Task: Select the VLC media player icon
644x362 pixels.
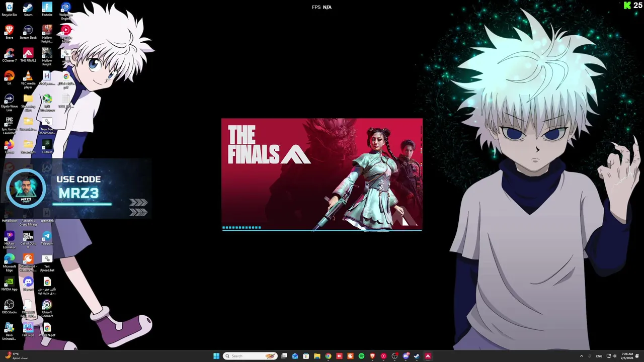Action: coord(28,80)
